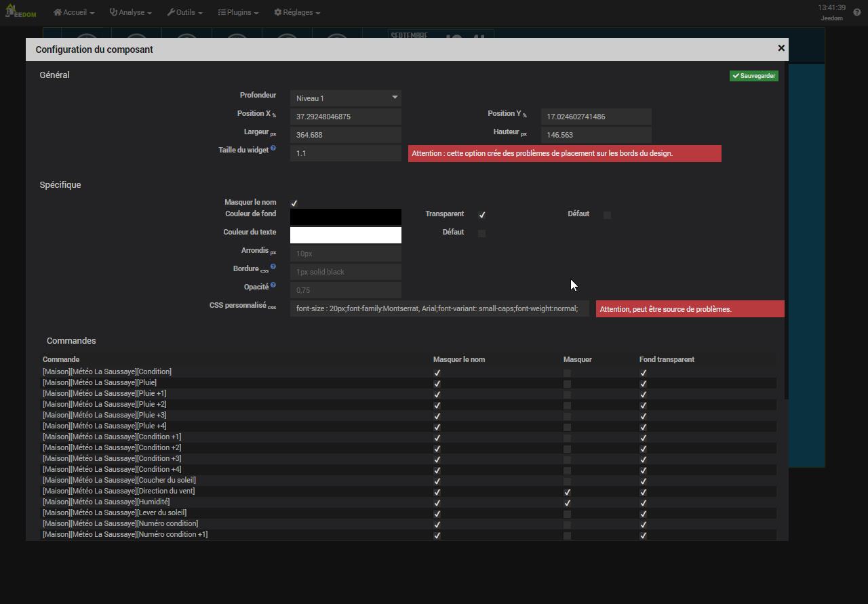Image resolution: width=868 pixels, height=604 pixels.
Task: Click the Masquer column header
Action: click(x=578, y=359)
